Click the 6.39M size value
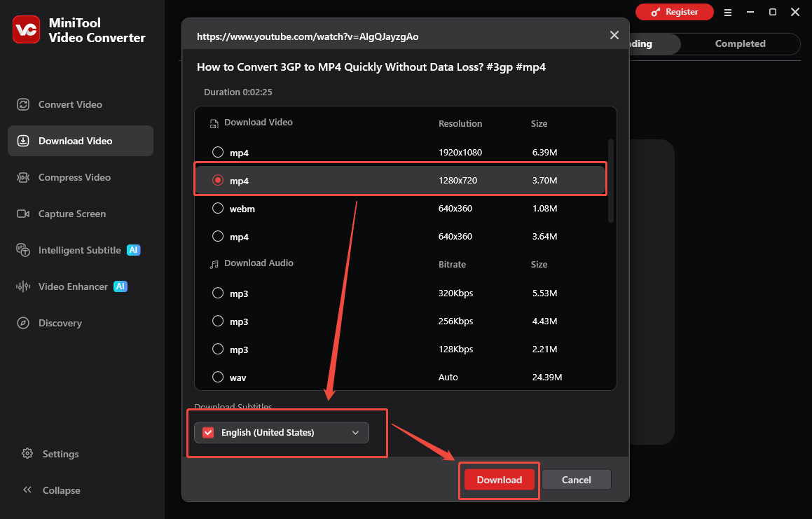 pyautogui.click(x=545, y=152)
